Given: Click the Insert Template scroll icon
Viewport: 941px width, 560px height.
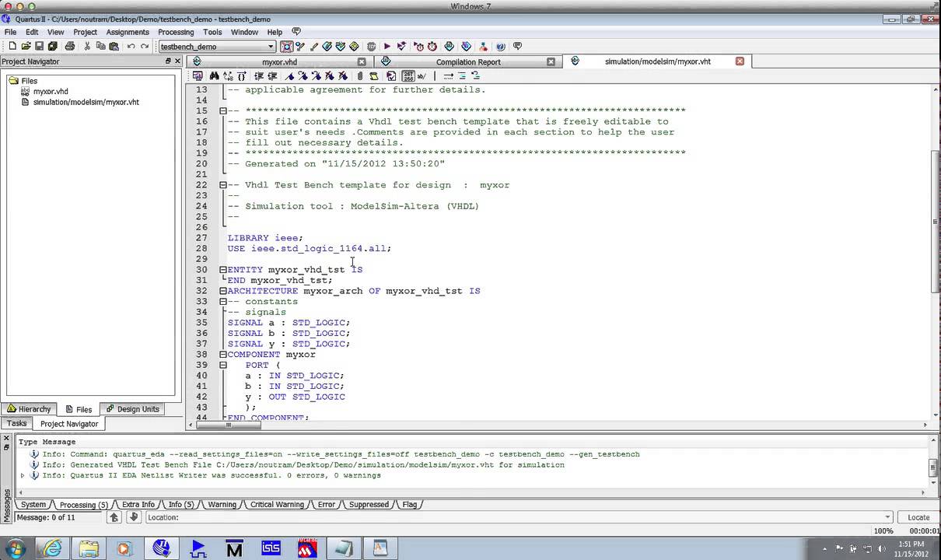Looking at the screenshot, I should [x=373, y=75].
